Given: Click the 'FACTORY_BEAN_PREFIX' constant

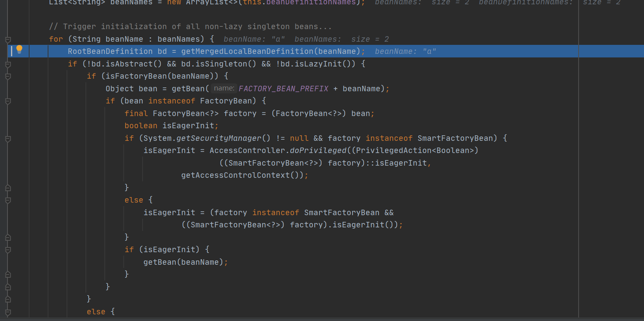Looking at the screenshot, I should [284, 89].
